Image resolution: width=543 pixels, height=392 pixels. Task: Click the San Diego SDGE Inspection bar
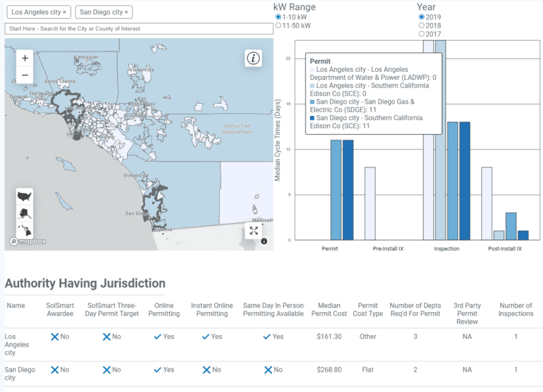pyautogui.click(x=453, y=181)
